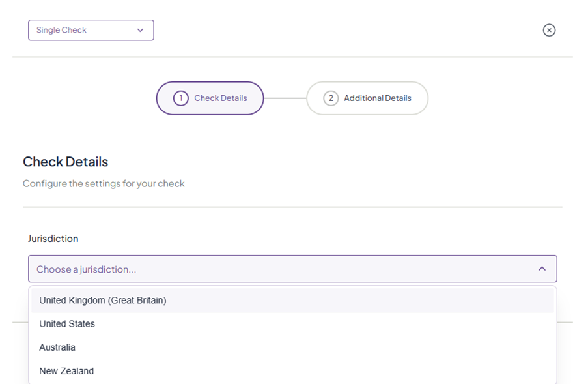Click "Configure the settings for your check" text
The width and height of the screenshot is (588, 384).
pyautogui.click(x=104, y=184)
